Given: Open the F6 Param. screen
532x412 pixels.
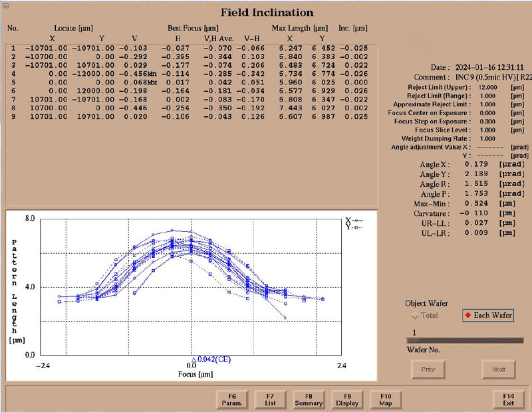Looking at the screenshot, I should pos(232,399).
